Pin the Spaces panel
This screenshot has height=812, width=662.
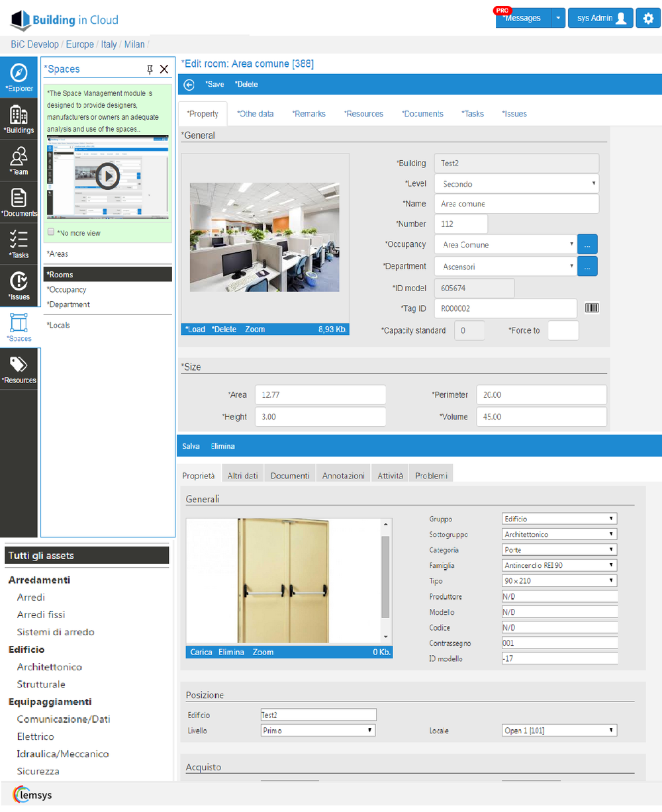[150, 69]
